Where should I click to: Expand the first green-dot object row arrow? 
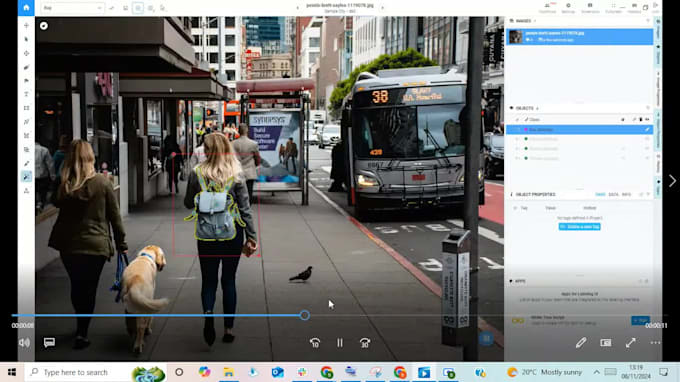click(517, 139)
